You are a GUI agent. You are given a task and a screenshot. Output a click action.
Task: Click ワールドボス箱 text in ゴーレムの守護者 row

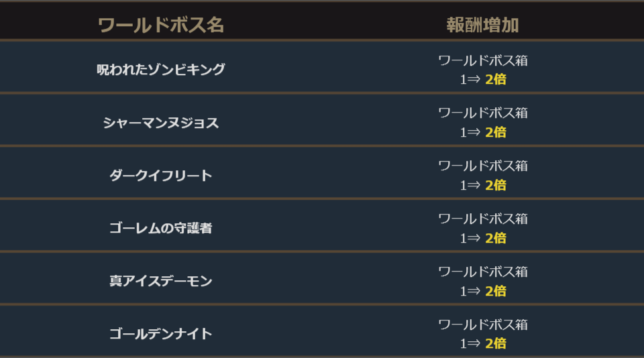(x=483, y=219)
